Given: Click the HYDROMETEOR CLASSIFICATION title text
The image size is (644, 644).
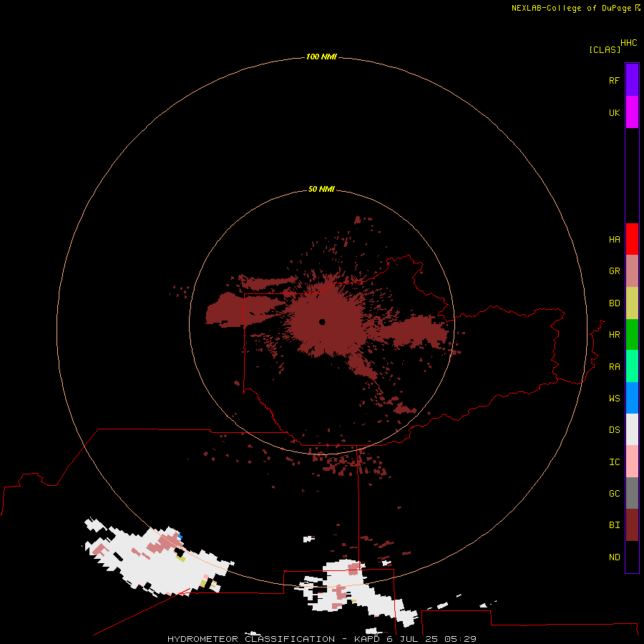Looking at the screenshot, I should pos(251,639).
